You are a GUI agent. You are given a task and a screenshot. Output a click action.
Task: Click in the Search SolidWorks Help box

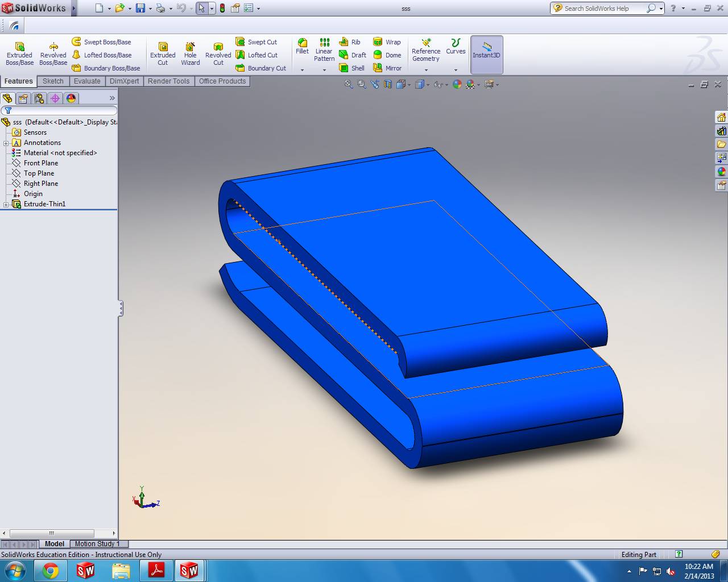coord(604,9)
